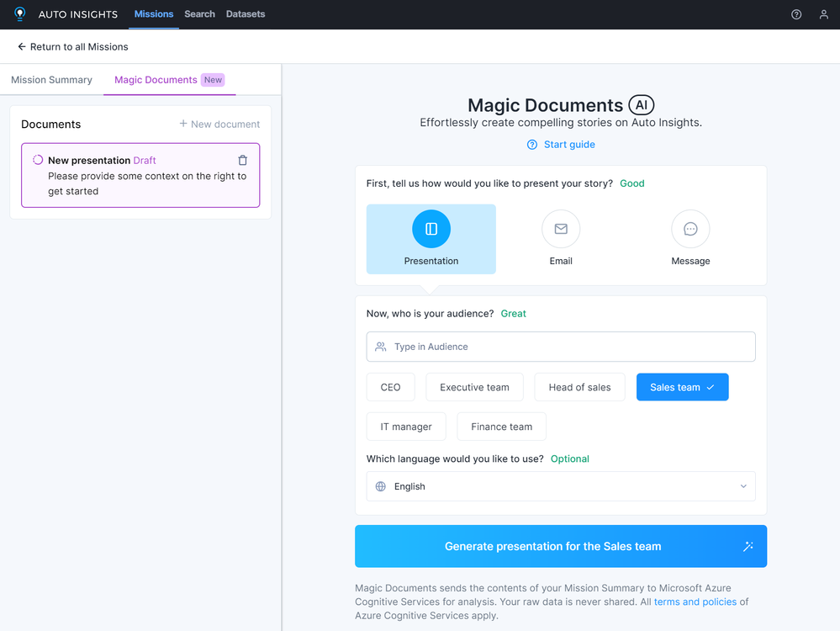Click the New badge on Magic Documents tab
The height and width of the screenshot is (631, 840).
213,80
